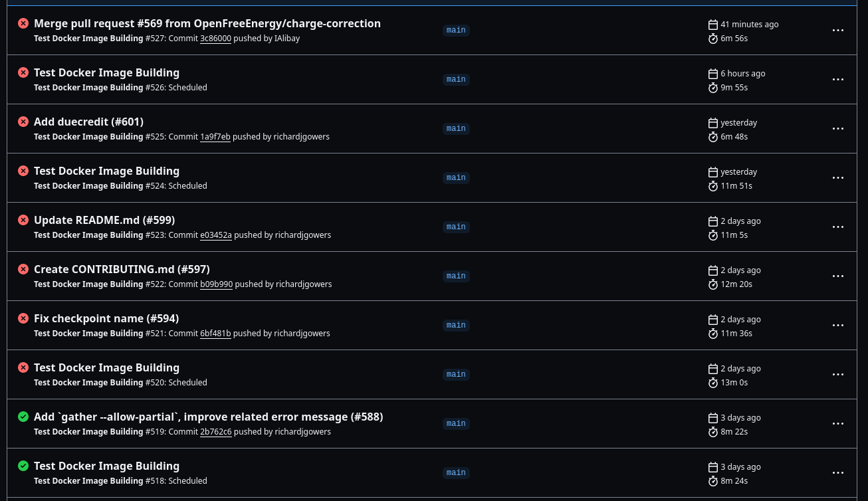868x501 pixels.
Task: Click the stopwatch icon beside 12m 20s
Action: point(713,284)
